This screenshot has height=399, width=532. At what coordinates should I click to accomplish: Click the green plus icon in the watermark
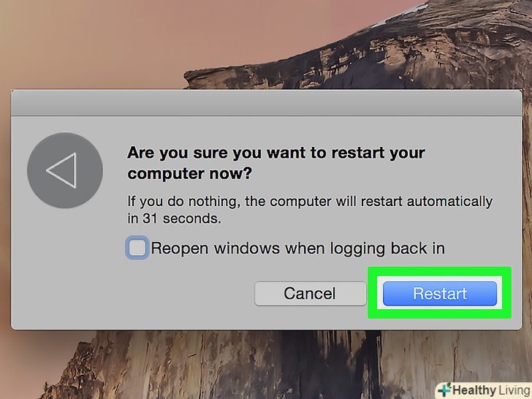(443, 389)
